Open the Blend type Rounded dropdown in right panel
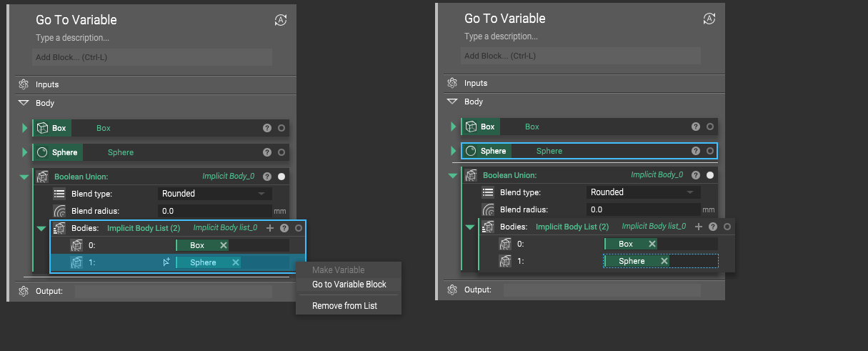Viewport: 868px width, 351px height. coord(643,192)
